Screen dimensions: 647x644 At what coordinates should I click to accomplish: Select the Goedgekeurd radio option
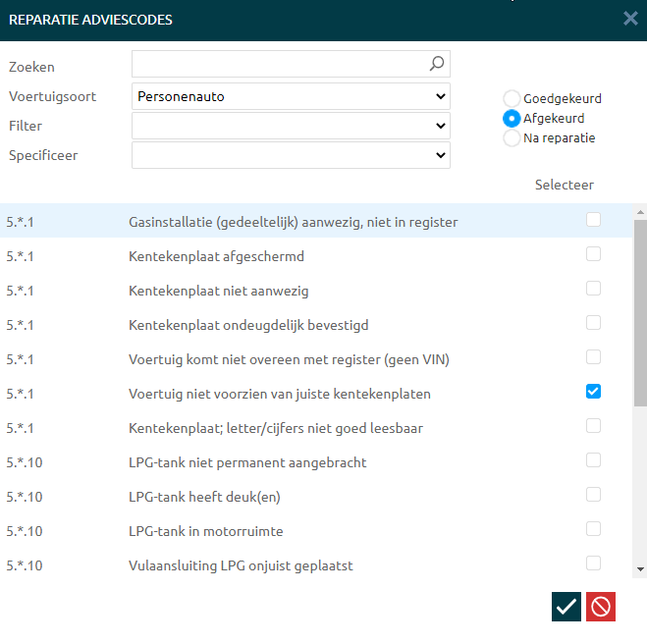(x=512, y=98)
